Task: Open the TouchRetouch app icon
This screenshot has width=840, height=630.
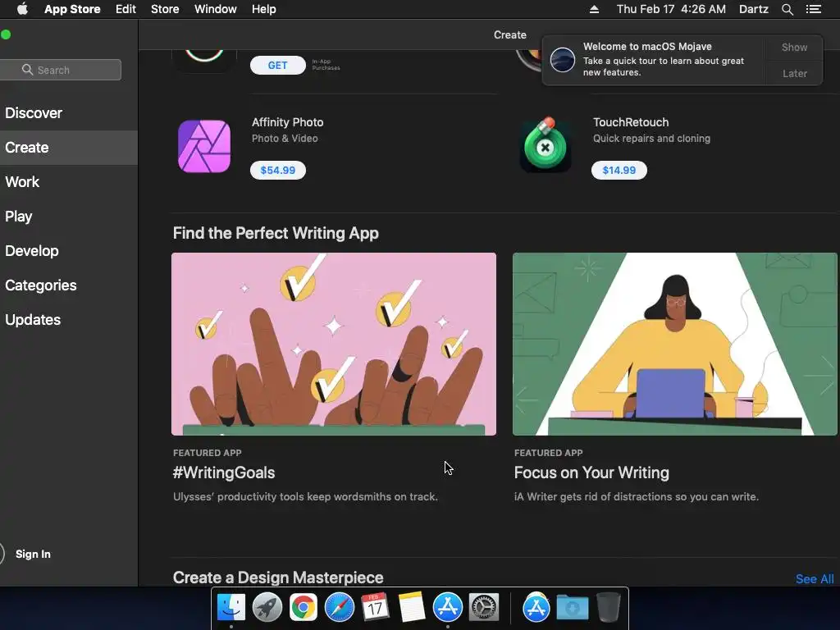Action: [x=545, y=145]
